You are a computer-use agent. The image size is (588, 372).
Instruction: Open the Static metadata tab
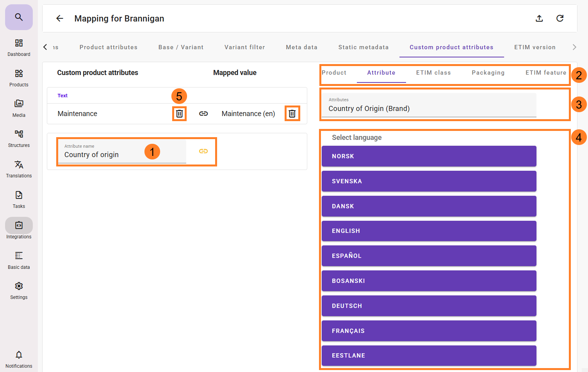click(363, 47)
